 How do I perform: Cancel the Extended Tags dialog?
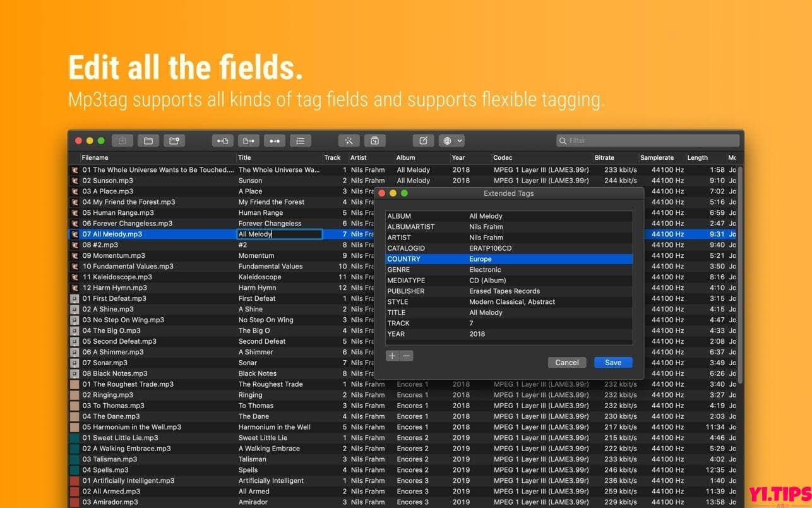566,363
